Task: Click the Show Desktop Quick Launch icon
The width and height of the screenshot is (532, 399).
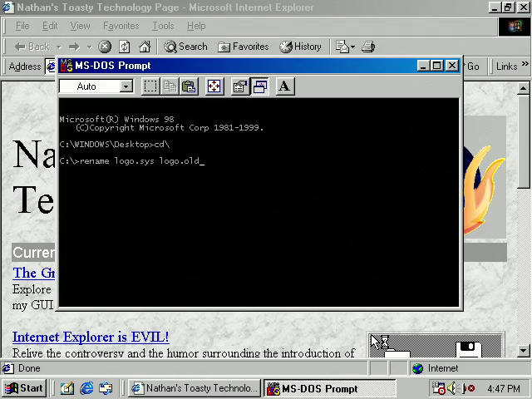Action: 67,388
